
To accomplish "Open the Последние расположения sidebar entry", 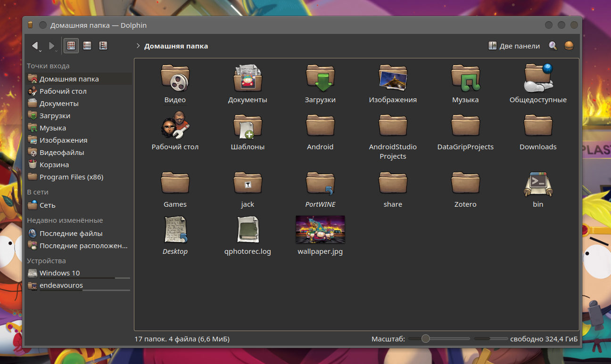I will [x=79, y=246].
